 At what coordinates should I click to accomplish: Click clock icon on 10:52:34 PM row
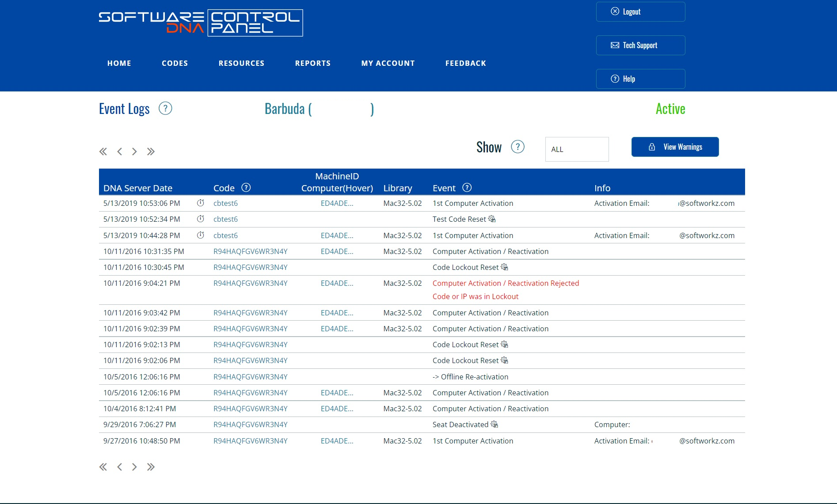click(x=201, y=219)
